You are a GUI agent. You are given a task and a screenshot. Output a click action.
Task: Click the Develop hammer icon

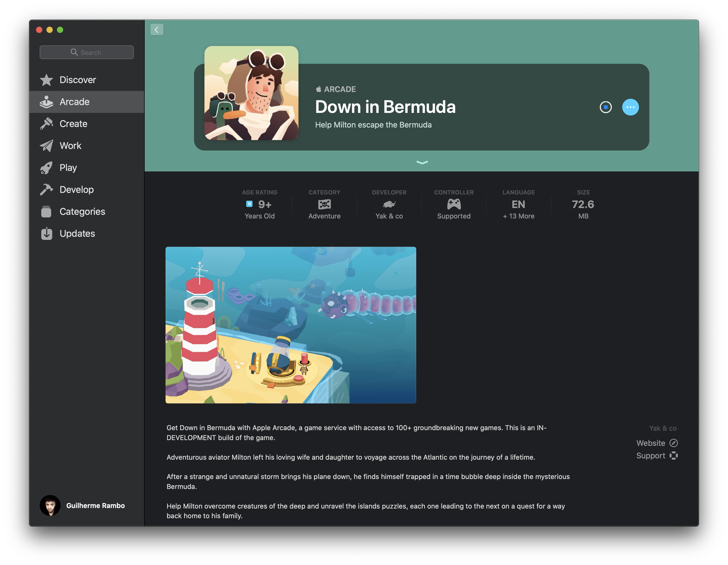[x=46, y=189]
